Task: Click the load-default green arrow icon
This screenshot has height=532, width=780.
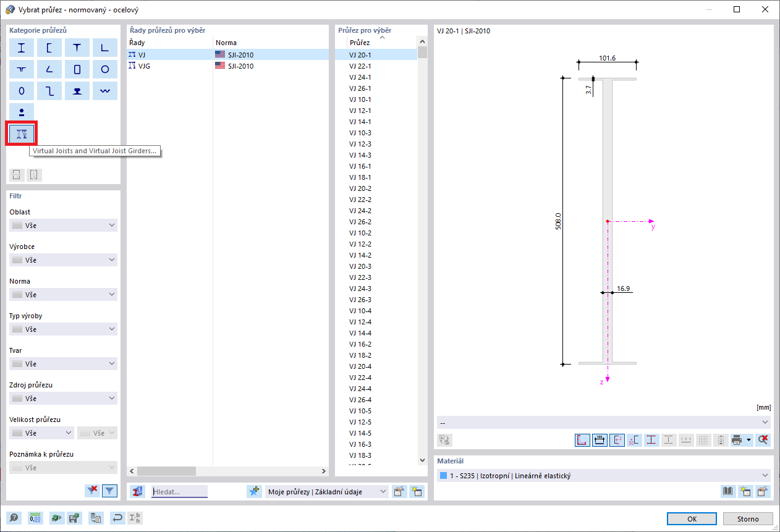Action: (x=56, y=518)
